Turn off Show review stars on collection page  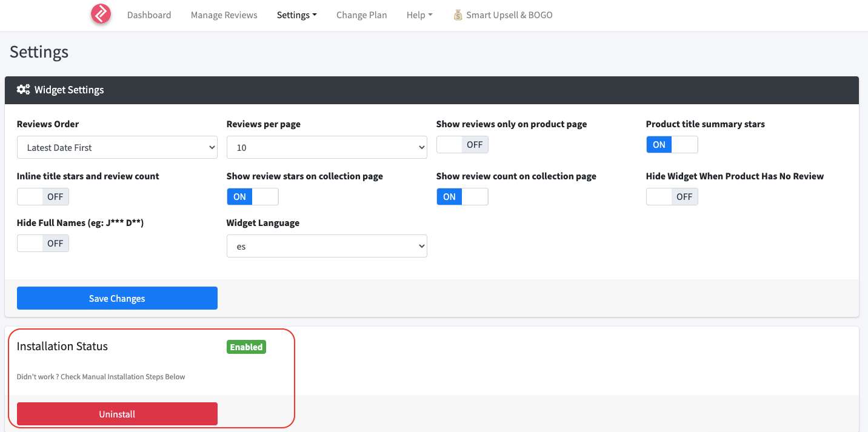pyautogui.click(x=252, y=197)
